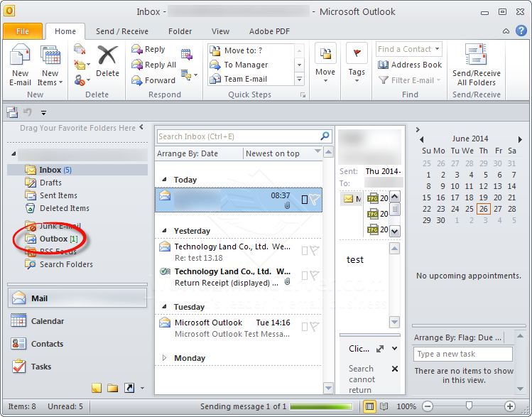Screen dimensions: 532x417
Task: Select the Home tab
Action: pyautogui.click(x=65, y=31)
